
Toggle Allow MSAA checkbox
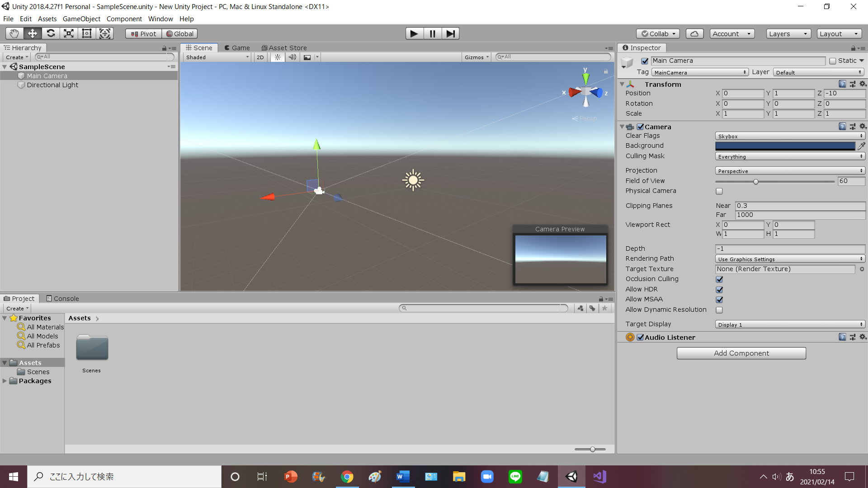tap(719, 300)
